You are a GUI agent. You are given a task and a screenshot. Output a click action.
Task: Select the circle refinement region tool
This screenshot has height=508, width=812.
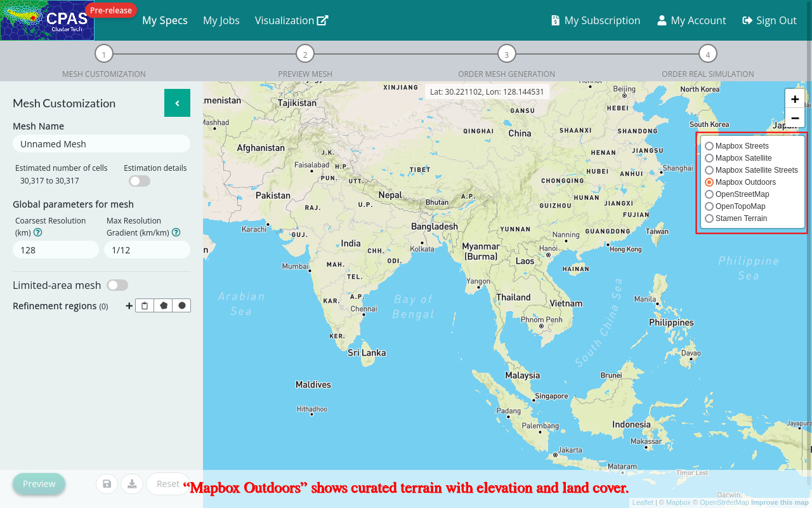coord(182,305)
